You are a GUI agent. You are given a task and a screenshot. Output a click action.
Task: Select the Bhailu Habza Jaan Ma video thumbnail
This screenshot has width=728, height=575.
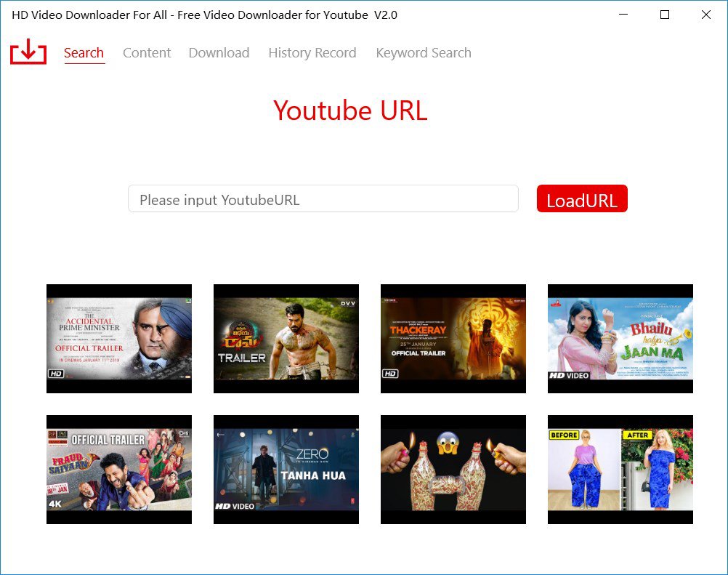point(620,338)
